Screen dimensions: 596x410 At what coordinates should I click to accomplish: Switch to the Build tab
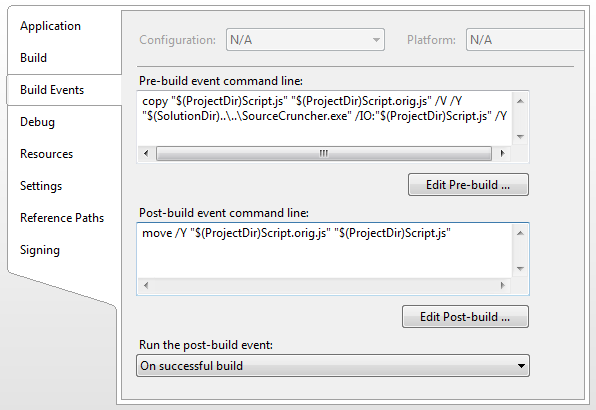(33, 58)
